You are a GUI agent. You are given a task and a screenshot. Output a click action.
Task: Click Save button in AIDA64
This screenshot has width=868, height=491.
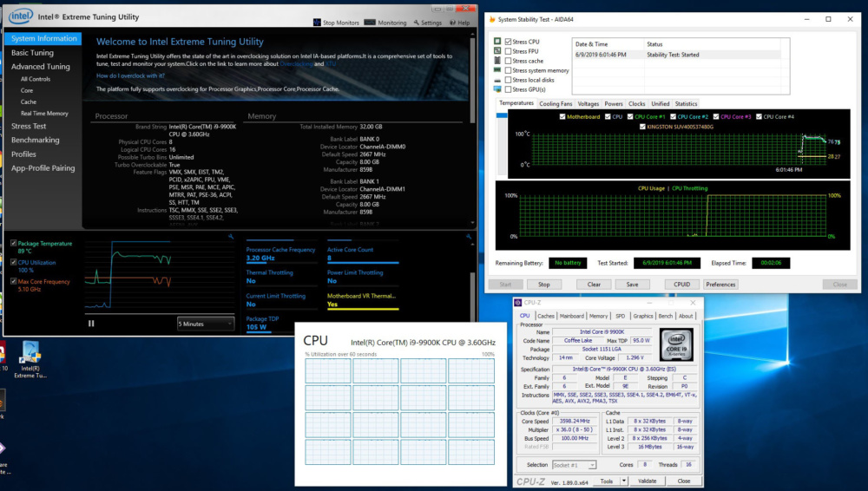(x=632, y=285)
